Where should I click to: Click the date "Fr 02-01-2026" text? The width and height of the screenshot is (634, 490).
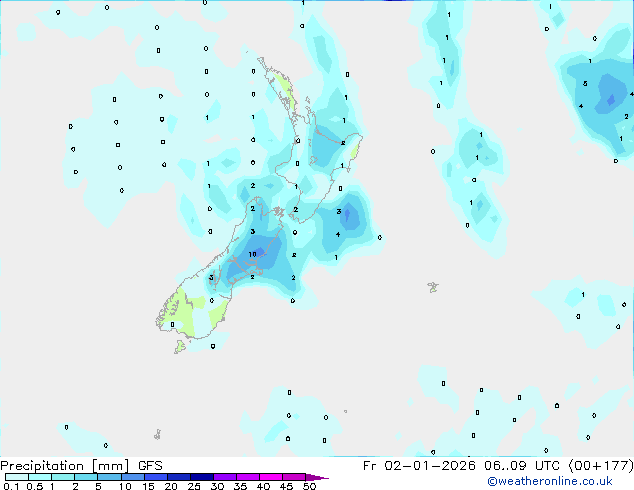coord(419,466)
